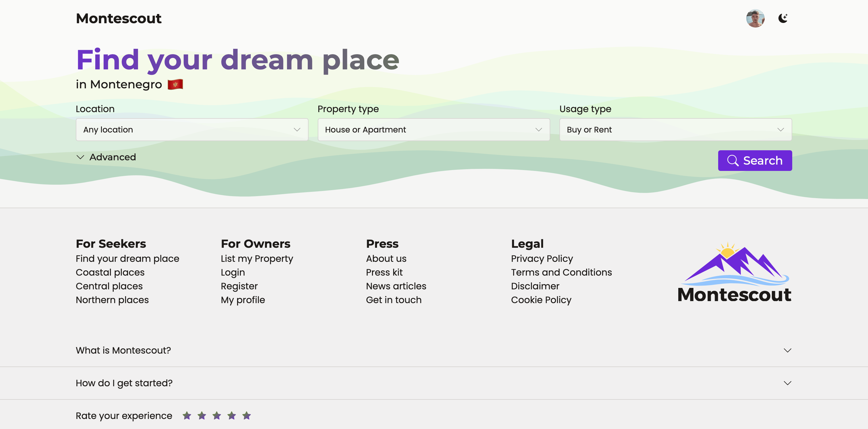Click the third rating star
This screenshot has width=868, height=429.
(217, 416)
